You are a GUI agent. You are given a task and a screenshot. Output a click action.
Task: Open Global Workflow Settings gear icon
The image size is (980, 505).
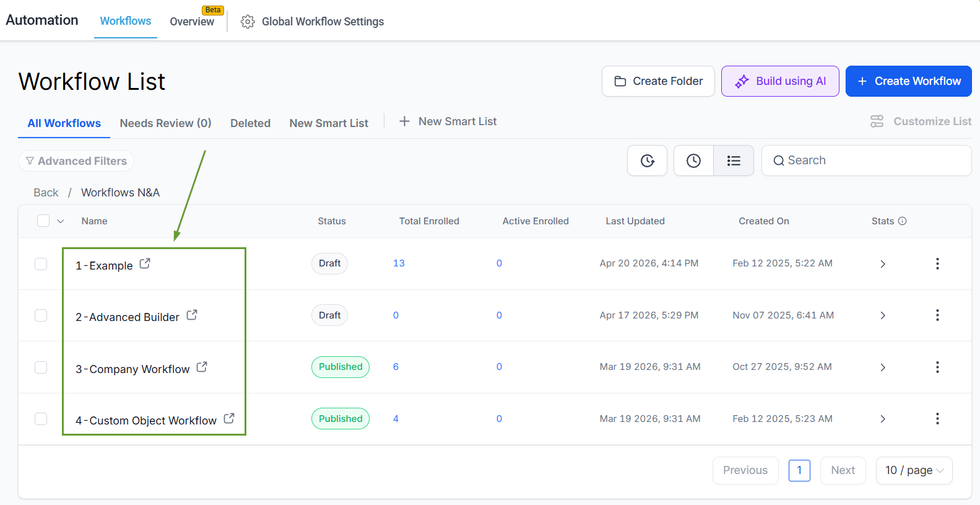pyautogui.click(x=248, y=22)
